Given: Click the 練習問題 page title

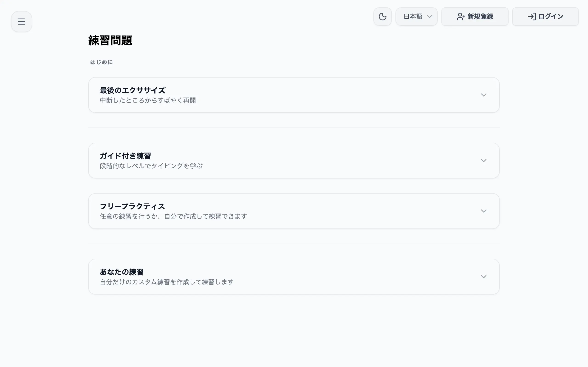Looking at the screenshot, I should coord(110,41).
